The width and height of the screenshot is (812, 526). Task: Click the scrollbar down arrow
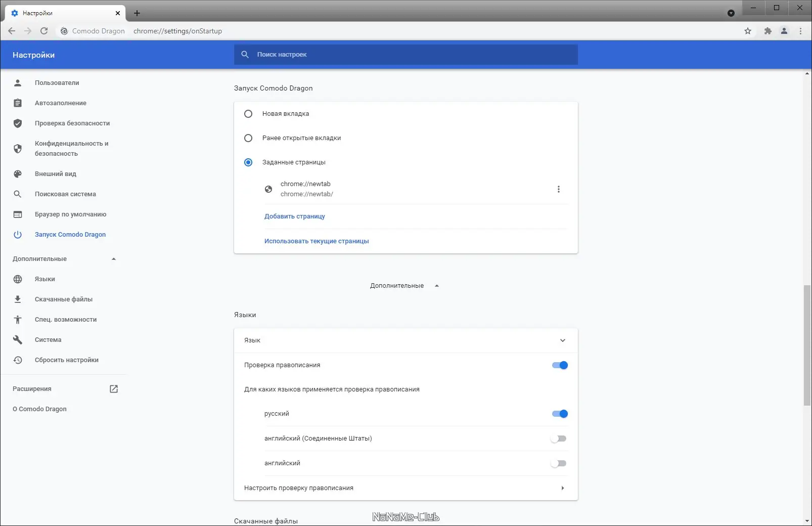pyautogui.click(x=807, y=521)
